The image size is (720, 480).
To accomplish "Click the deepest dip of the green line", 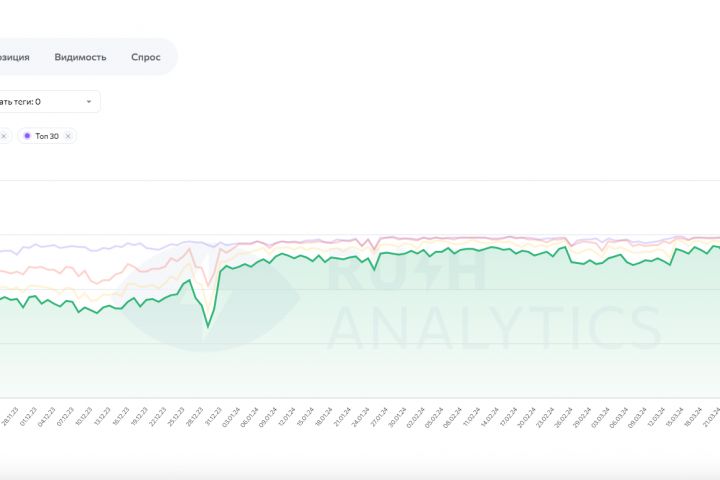I will click(x=208, y=327).
